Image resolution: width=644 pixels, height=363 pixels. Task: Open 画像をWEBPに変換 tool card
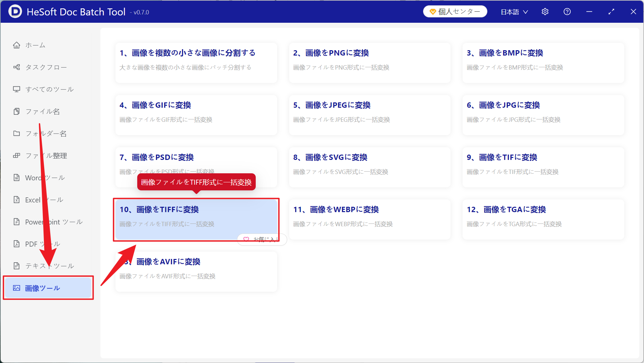click(370, 219)
